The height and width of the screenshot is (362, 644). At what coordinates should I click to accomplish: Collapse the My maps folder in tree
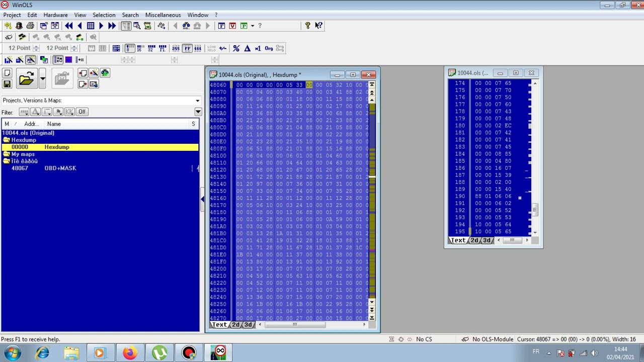pos(6,154)
